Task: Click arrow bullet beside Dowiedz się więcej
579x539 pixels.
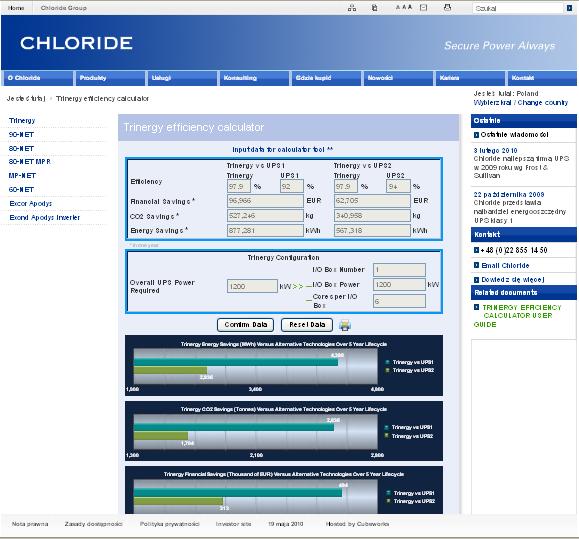Action: point(476,279)
